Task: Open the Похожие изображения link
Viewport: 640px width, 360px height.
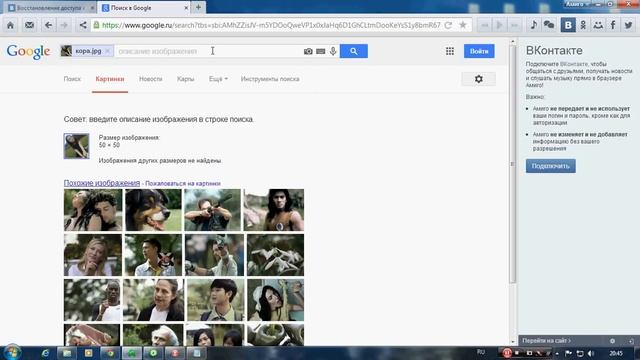Action: (102, 183)
